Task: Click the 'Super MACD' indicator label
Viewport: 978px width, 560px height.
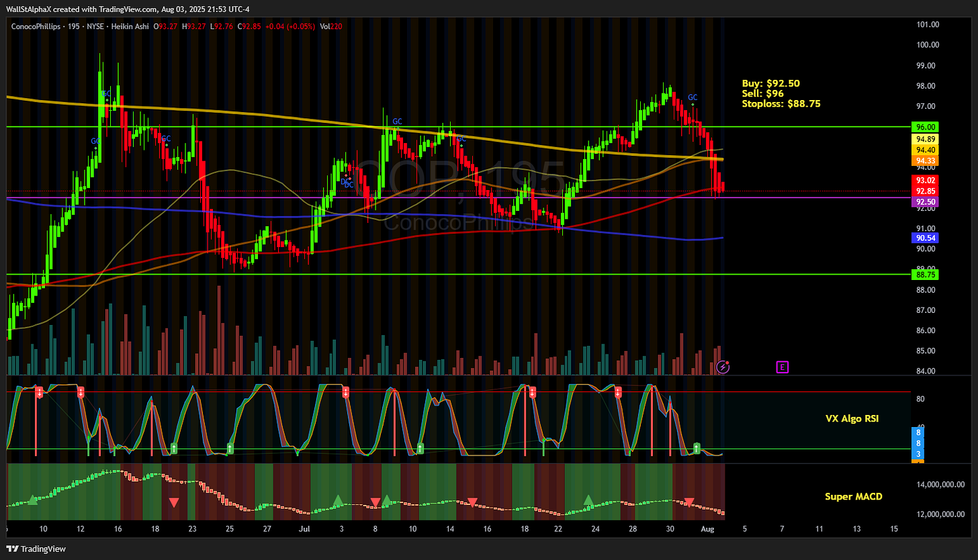Action: tap(854, 496)
